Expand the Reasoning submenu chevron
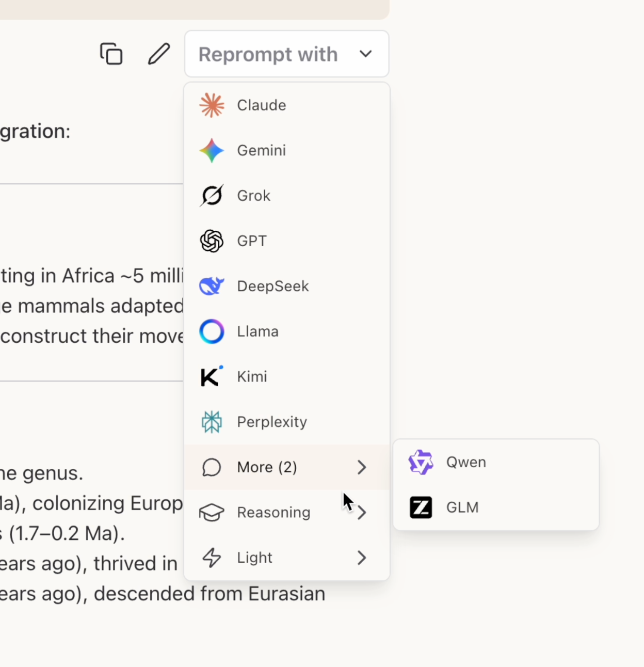Viewport: 644px width, 667px height. coord(362,513)
